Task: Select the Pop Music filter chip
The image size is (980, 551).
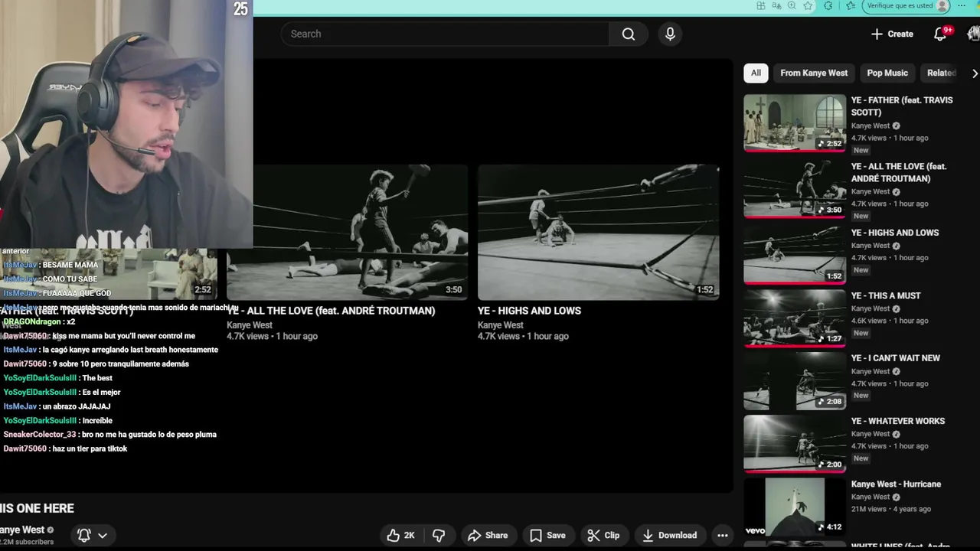Action: [887, 73]
